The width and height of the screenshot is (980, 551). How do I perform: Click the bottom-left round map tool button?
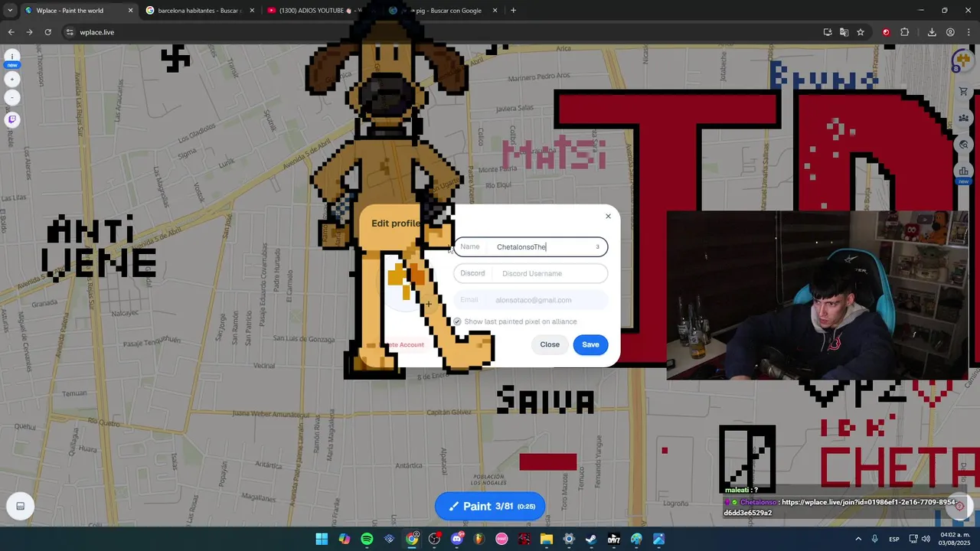[x=20, y=506]
